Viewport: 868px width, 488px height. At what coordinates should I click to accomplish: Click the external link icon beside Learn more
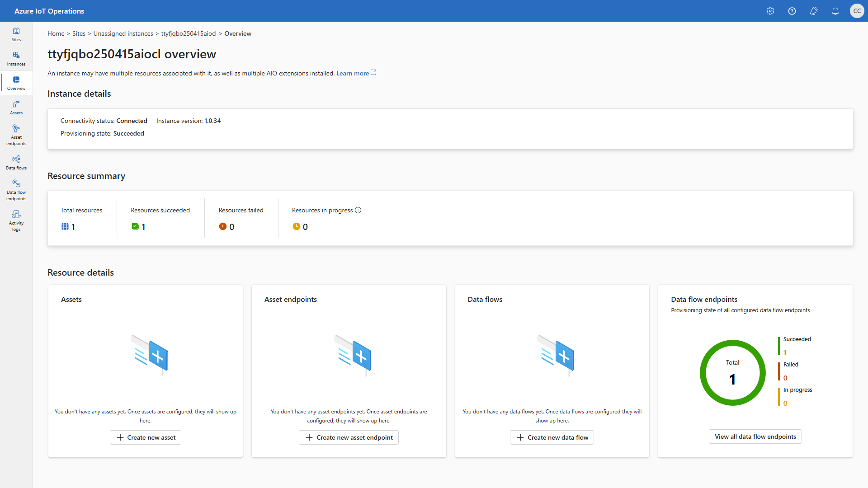tap(373, 72)
